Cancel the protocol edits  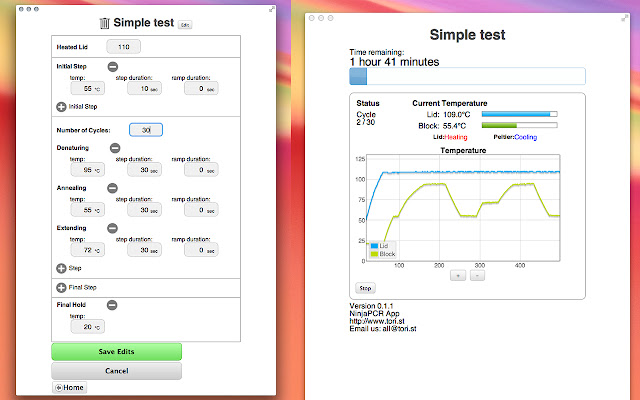click(x=117, y=370)
